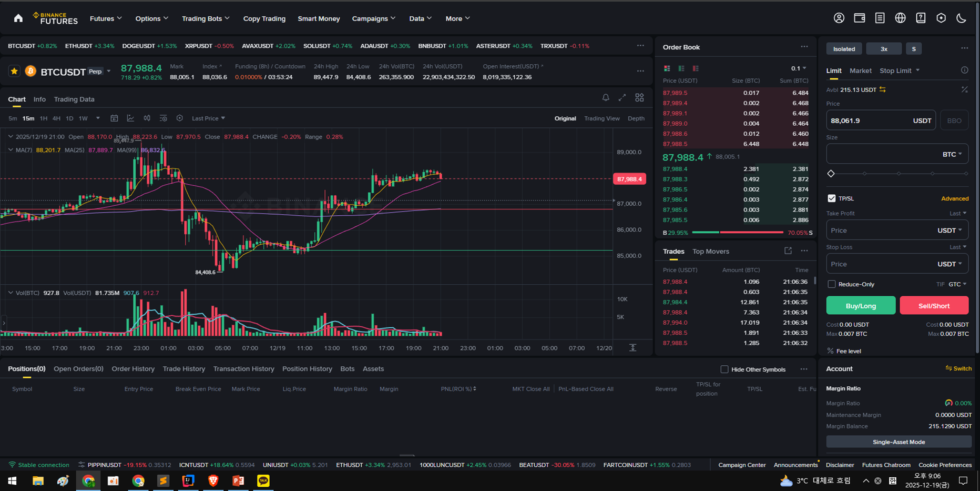Switch the chart to Trading View
The image size is (980, 491).
601,118
